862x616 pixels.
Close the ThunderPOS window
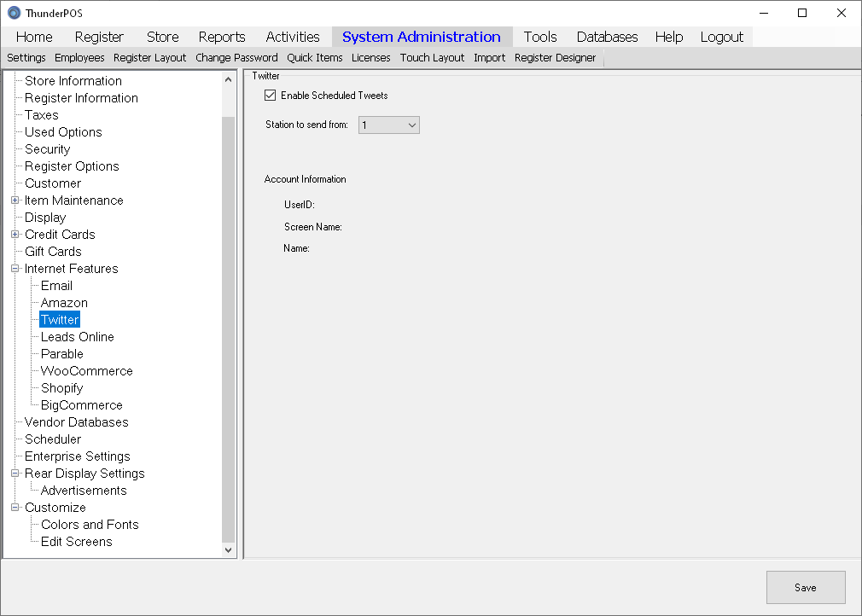tap(842, 13)
